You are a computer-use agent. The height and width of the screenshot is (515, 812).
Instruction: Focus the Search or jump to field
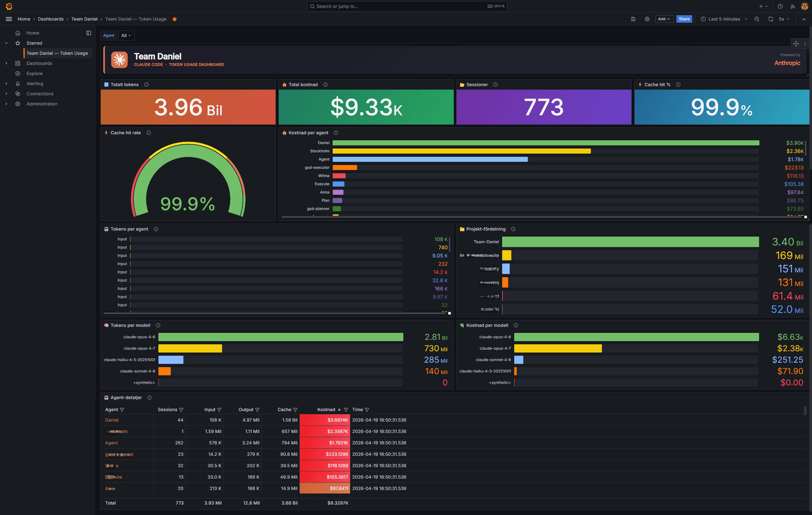(x=407, y=6)
